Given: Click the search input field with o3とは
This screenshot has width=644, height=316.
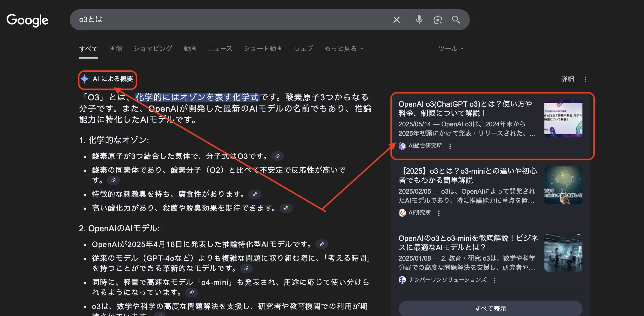Looking at the screenshot, I should pos(232,20).
